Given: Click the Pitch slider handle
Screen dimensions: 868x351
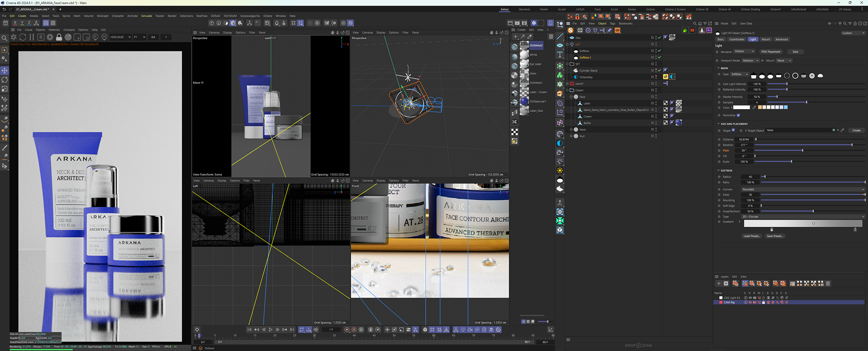Looking at the screenshot, I should click(x=802, y=150).
